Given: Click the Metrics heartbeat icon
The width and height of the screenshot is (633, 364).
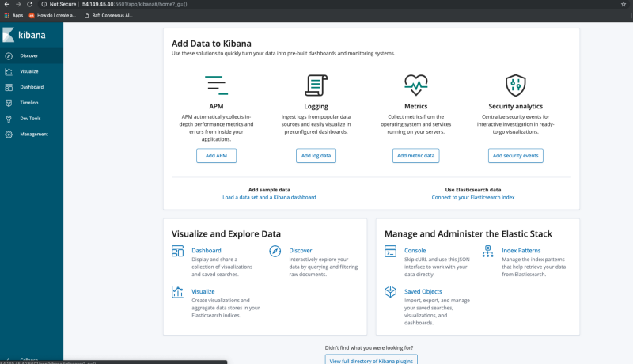Looking at the screenshot, I should (416, 85).
